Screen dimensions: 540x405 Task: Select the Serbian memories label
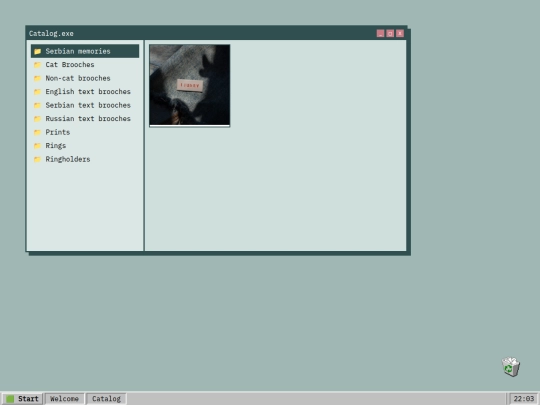tap(78, 51)
